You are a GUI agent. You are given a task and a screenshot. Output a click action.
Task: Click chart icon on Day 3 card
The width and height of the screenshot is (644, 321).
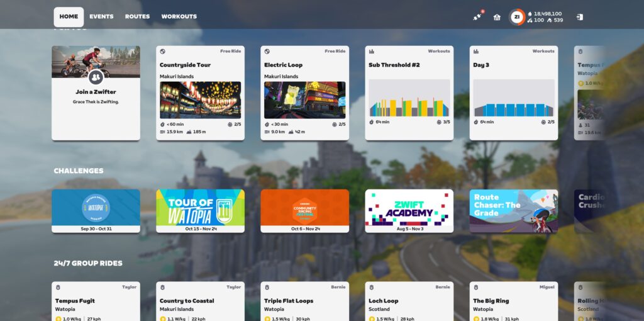[477, 52]
